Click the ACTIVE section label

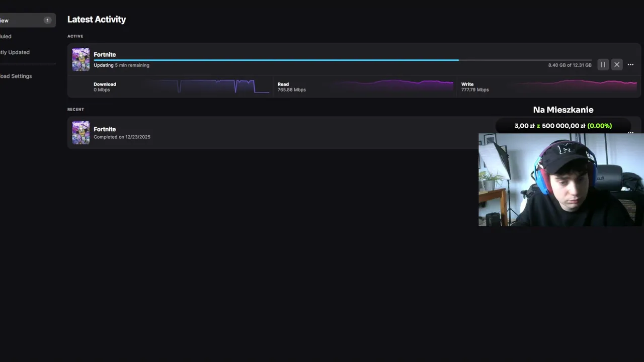75,36
